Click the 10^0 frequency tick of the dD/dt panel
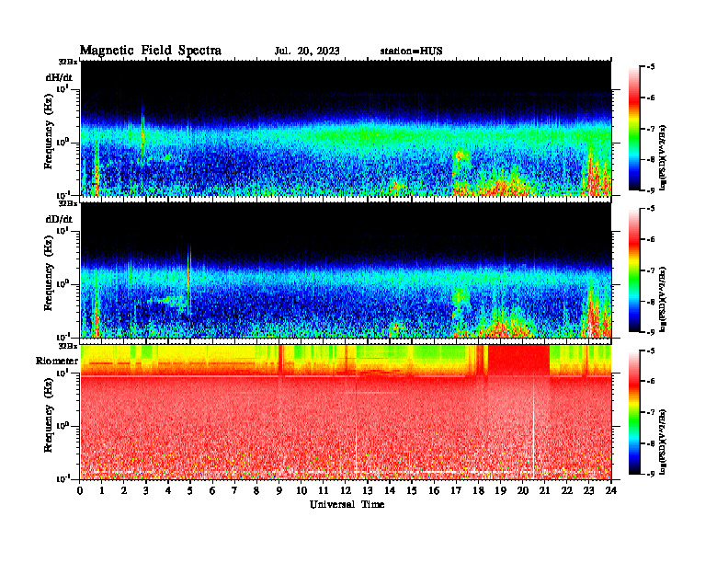728x563 pixels. pyautogui.click(x=62, y=283)
